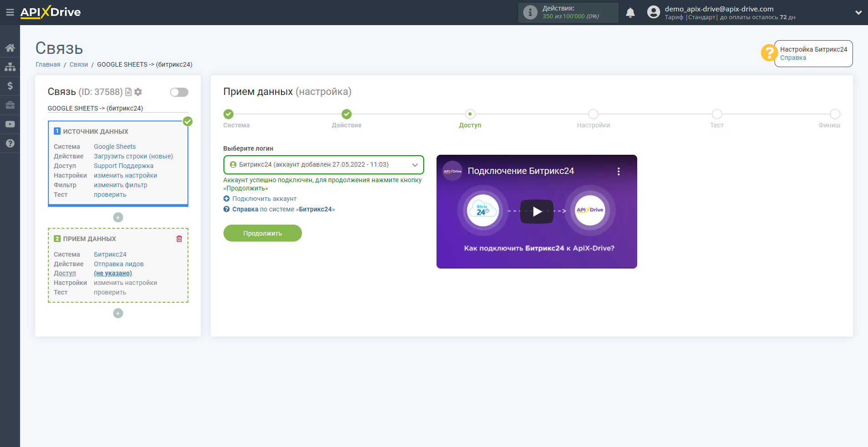Go to the Настройки step

tap(593, 114)
